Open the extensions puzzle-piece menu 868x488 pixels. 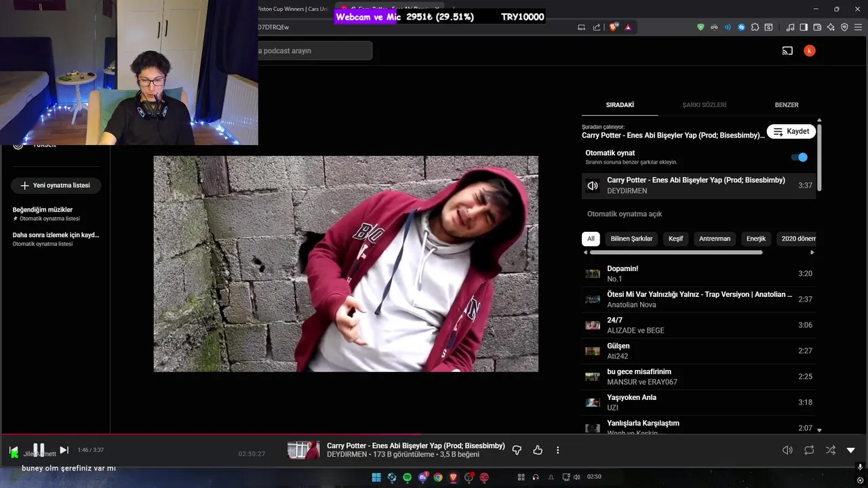click(x=755, y=27)
